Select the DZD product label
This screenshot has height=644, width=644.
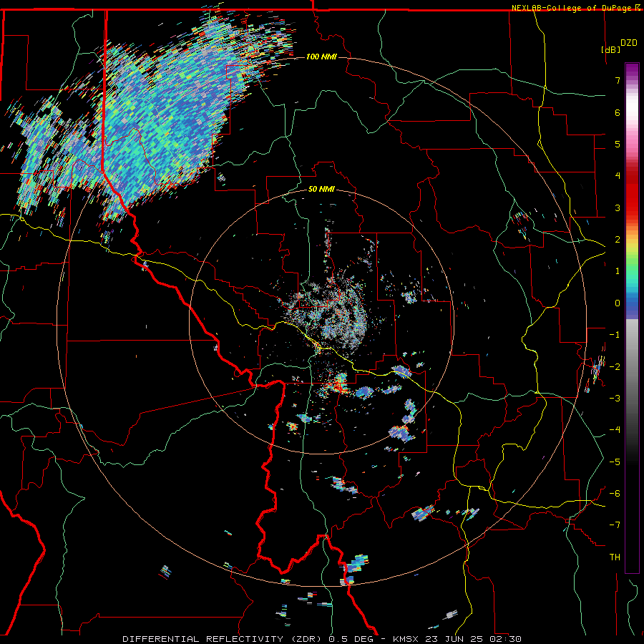pyautogui.click(x=629, y=43)
